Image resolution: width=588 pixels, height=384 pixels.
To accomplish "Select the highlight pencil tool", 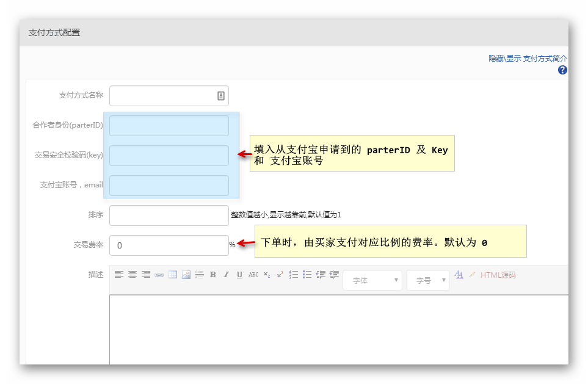I will (472, 275).
